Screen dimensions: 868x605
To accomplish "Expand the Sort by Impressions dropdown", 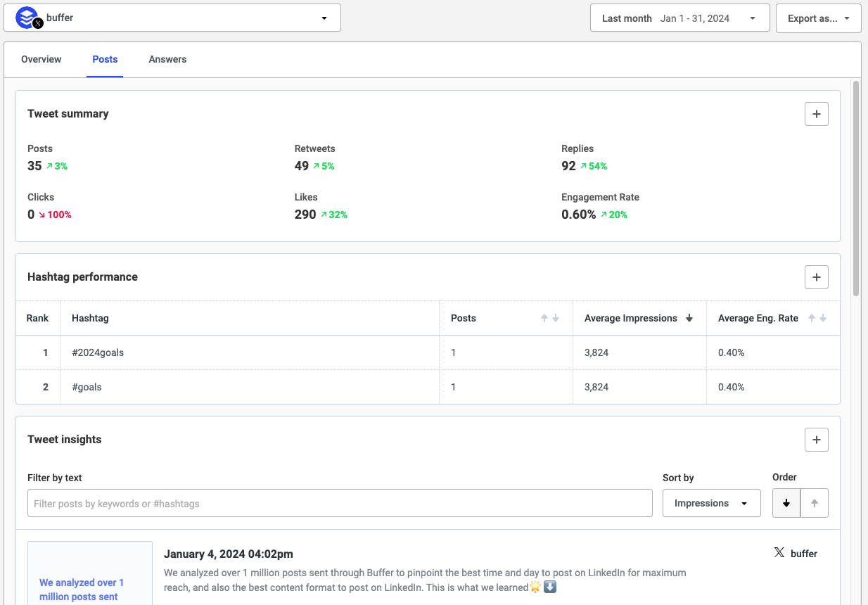I will pos(711,503).
